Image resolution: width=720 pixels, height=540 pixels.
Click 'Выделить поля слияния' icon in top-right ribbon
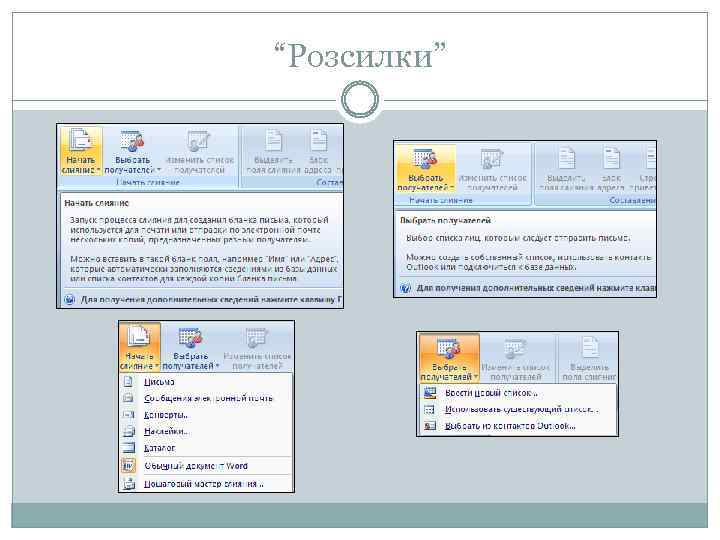tap(566, 158)
